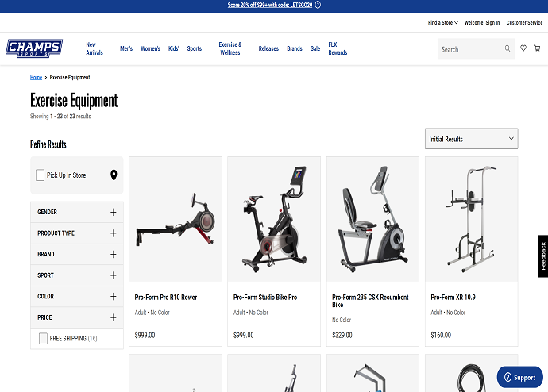
Task: Click the Exercise Equipment breadcrumb text
Action: (x=70, y=78)
